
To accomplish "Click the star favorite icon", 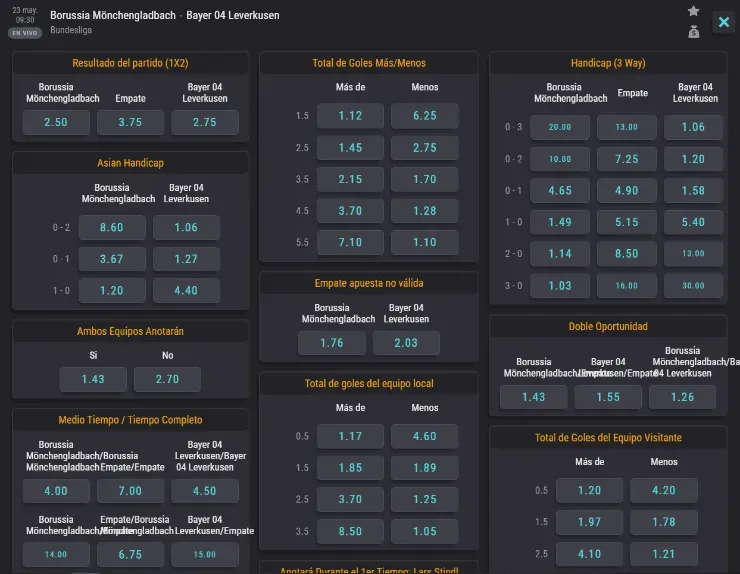I will 694,11.
